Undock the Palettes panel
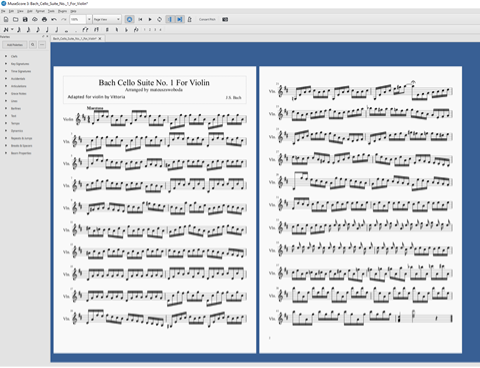The height and width of the screenshot is (368, 480). click(x=43, y=36)
